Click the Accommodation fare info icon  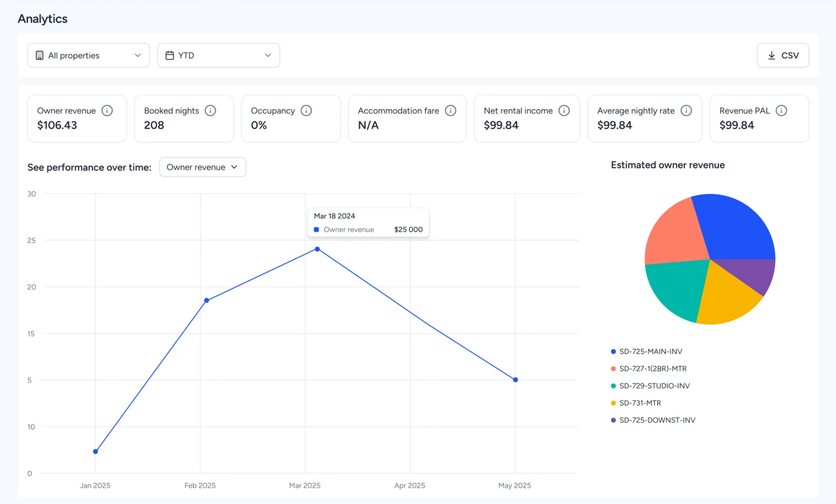tap(451, 111)
